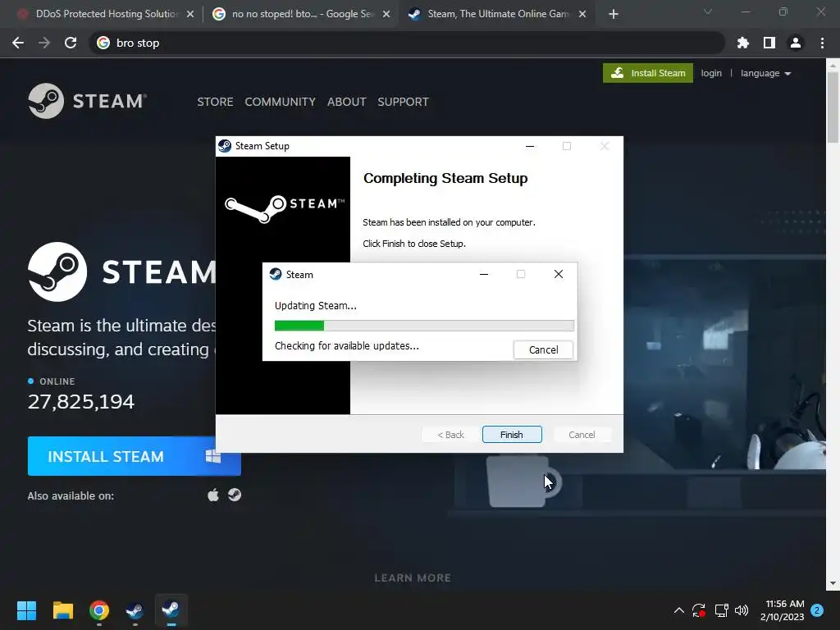840x630 pixels.
Task: Click the Back button in Steam Setup
Action: coord(450,435)
